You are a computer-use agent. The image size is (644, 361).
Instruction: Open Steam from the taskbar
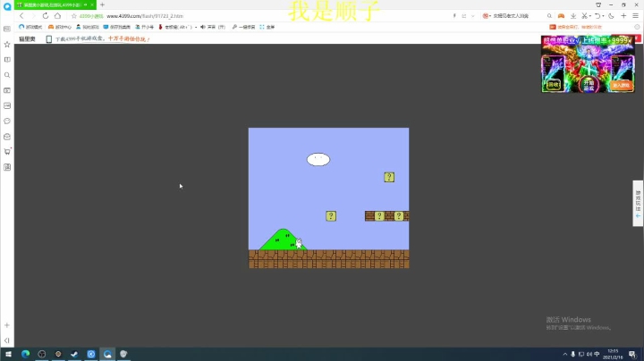click(74, 354)
